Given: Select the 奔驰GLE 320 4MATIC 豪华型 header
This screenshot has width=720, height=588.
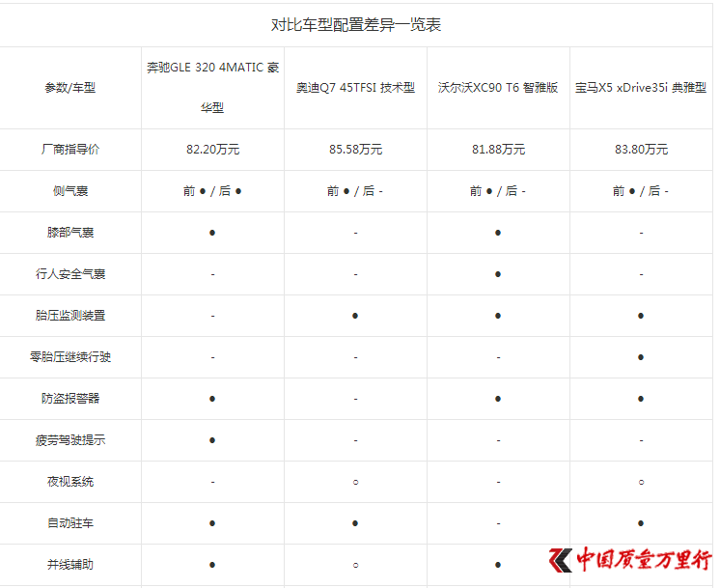Looking at the screenshot, I should [x=212, y=88].
